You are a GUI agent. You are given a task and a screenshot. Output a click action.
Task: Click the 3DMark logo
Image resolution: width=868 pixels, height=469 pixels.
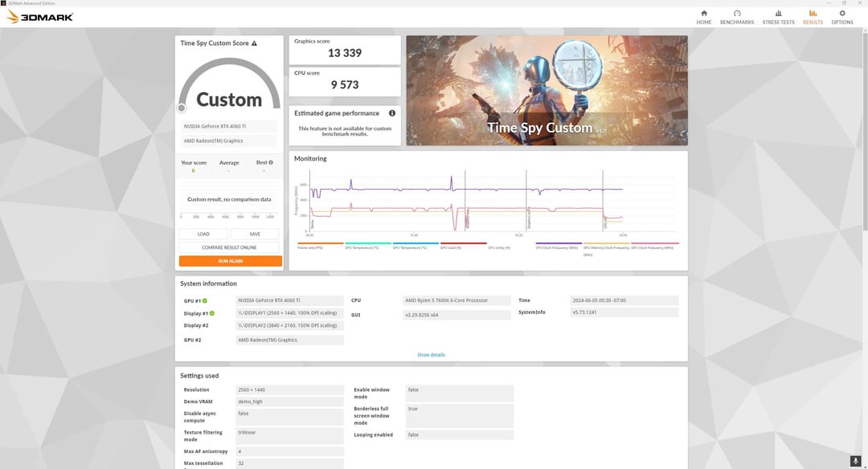(40, 17)
